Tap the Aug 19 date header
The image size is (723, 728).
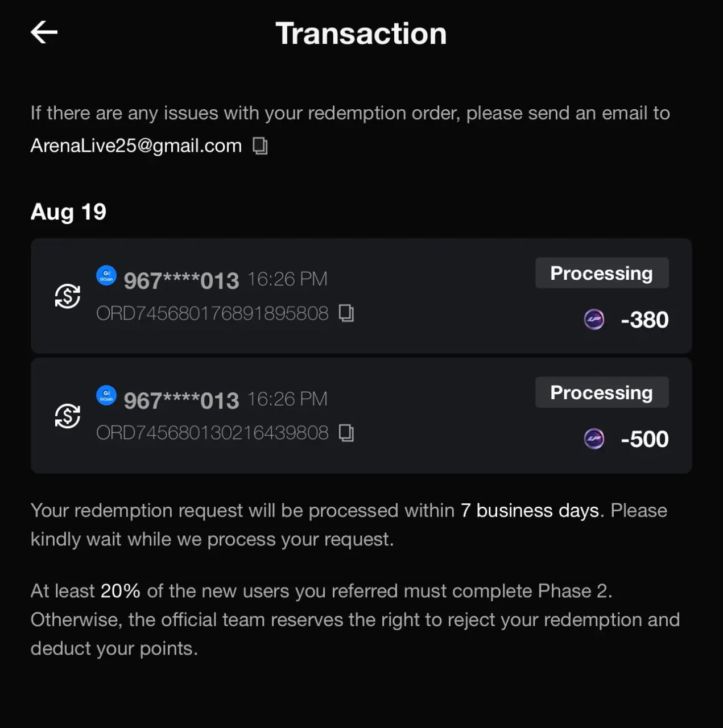(68, 212)
